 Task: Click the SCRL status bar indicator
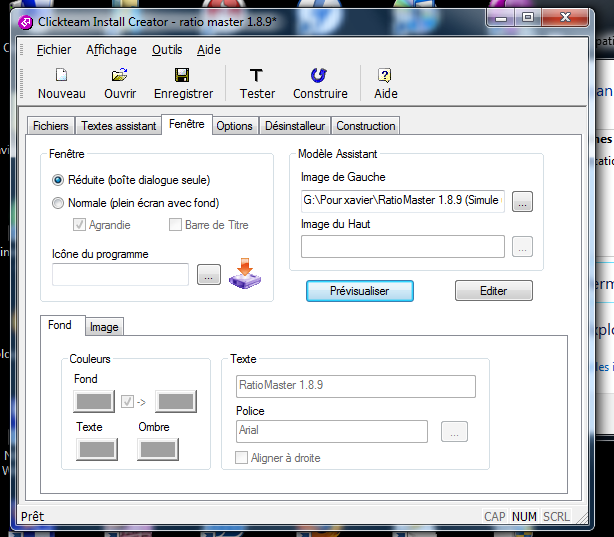coord(556,517)
